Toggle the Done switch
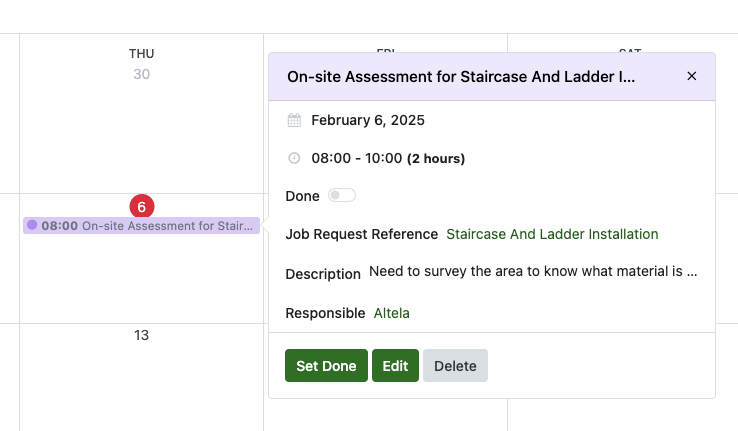Image resolution: width=738 pixels, height=431 pixels. [x=341, y=195]
